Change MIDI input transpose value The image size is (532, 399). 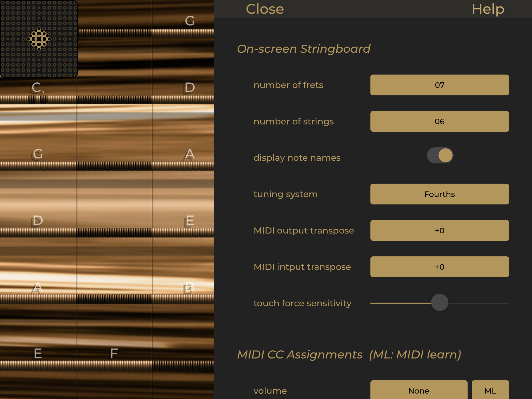(439, 267)
